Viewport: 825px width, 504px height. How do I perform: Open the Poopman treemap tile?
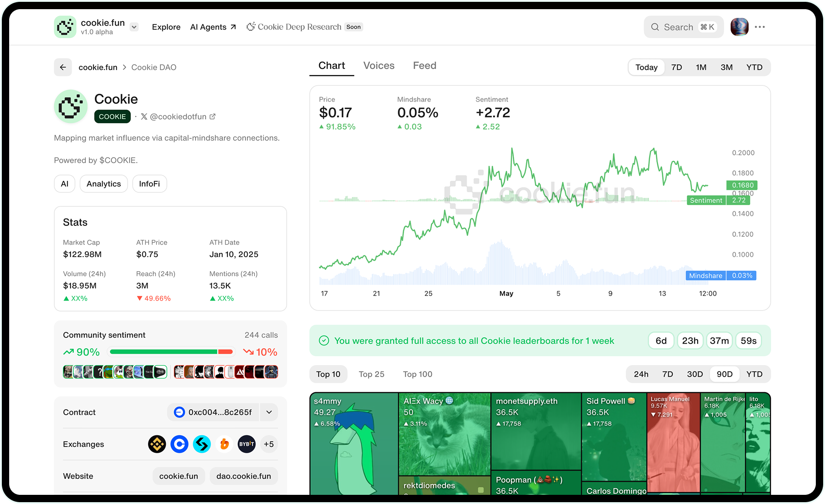536,483
